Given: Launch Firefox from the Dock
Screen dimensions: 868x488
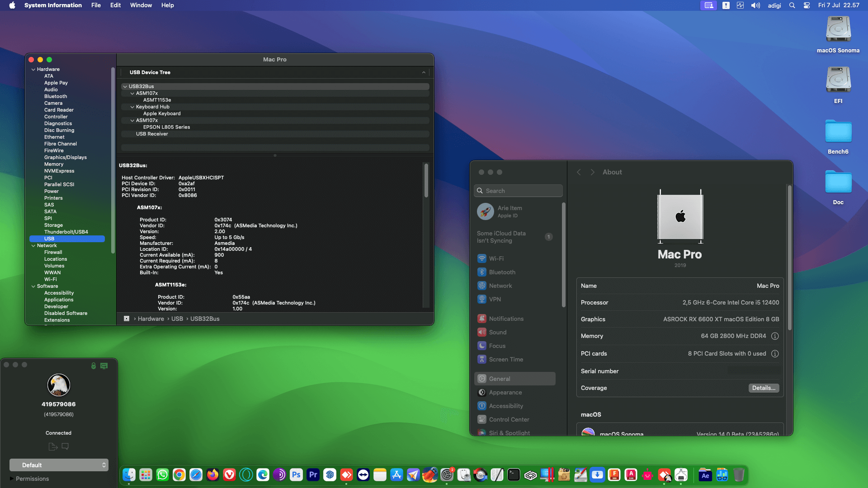Looking at the screenshot, I should 212,475.
